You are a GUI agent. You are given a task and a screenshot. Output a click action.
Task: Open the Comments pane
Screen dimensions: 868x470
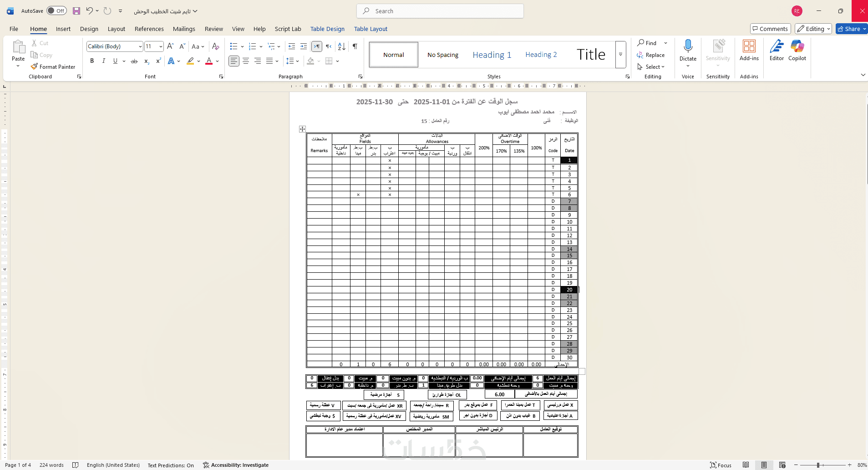(770, 29)
